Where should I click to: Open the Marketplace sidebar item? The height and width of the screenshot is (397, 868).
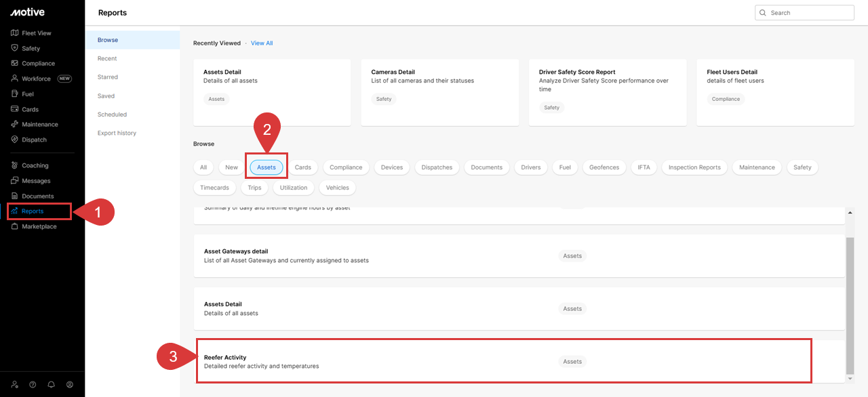(39, 226)
